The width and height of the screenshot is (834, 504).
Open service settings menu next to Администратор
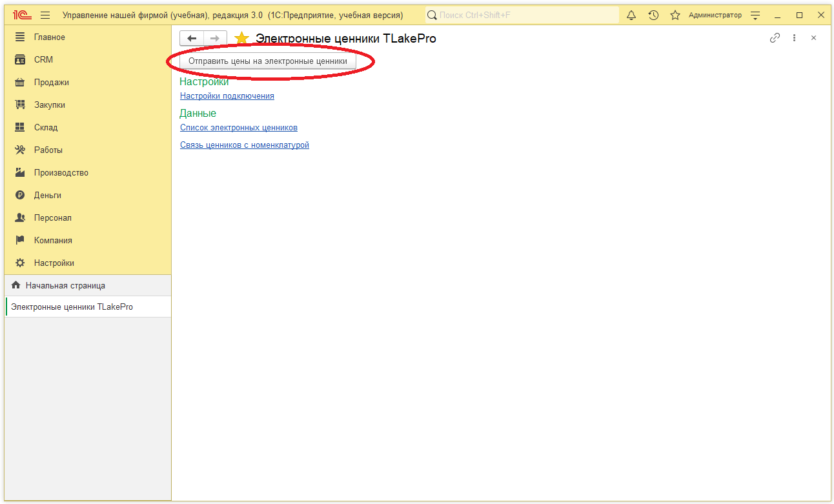[756, 15]
